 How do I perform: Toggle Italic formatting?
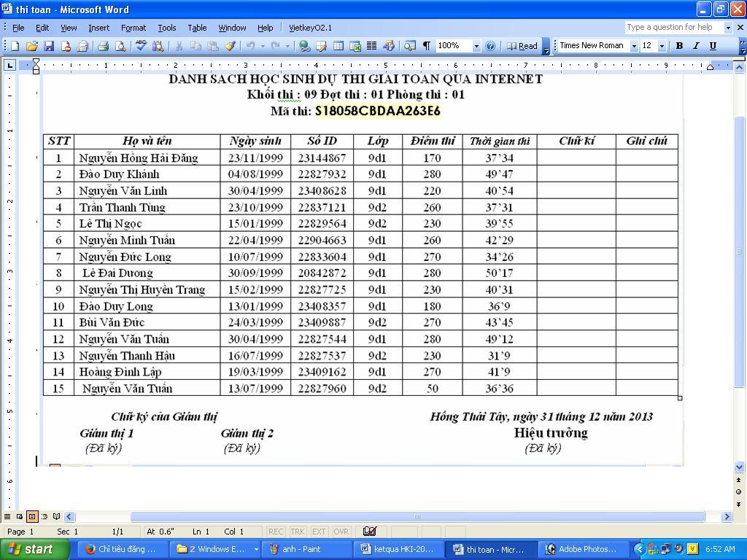(x=696, y=46)
